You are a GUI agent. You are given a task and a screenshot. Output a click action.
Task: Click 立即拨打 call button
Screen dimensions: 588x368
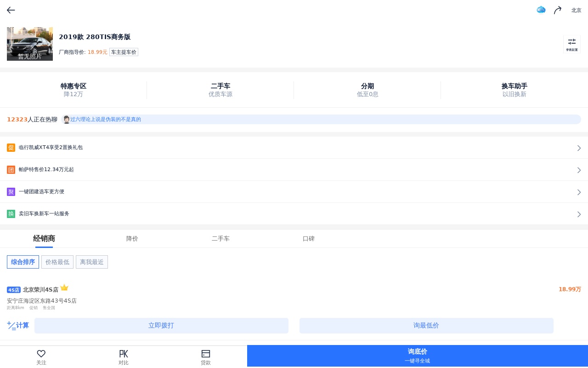point(161,326)
